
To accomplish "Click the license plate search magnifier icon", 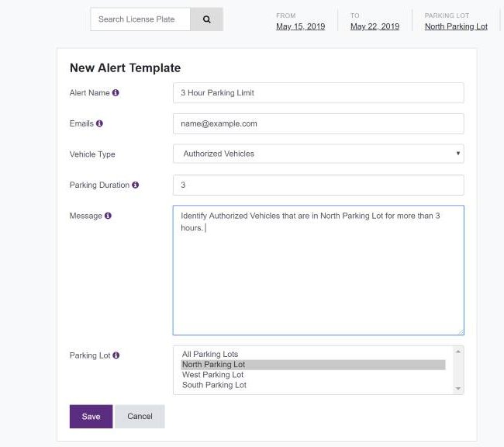I will tap(207, 19).
